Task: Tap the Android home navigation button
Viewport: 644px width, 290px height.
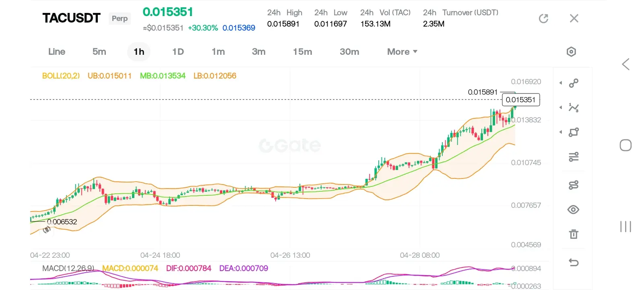Action: [x=625, y=145]
